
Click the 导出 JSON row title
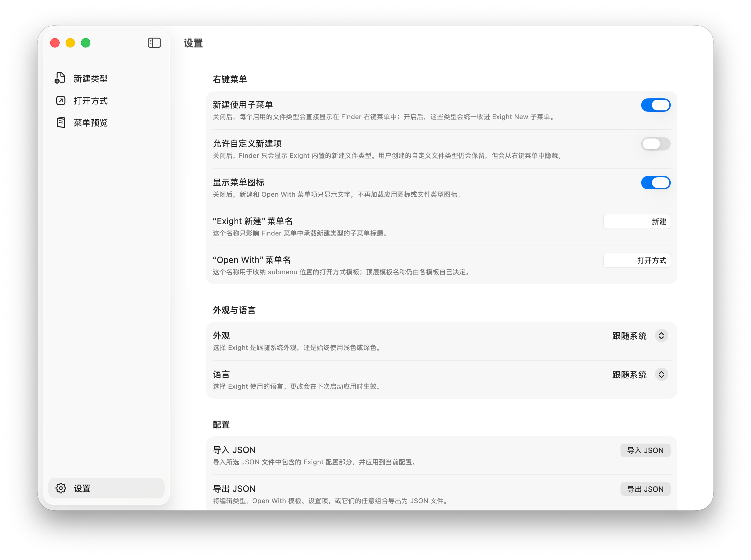coord(234,489)
